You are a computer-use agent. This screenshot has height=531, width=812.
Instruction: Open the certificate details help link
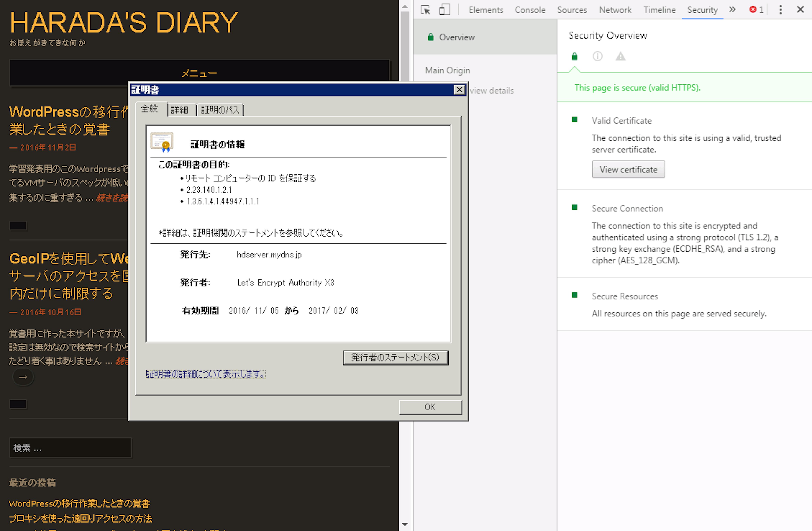tap(206, 374)
